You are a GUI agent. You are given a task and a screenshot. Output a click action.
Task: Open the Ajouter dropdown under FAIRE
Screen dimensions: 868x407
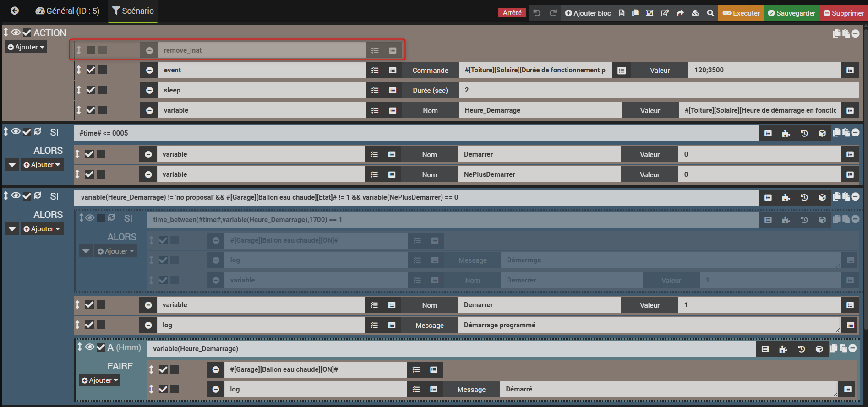[x=100, y=380]
